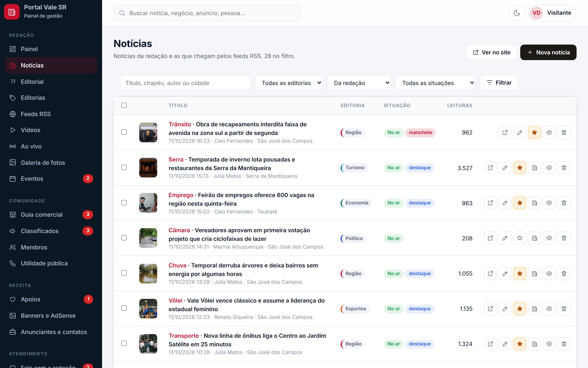
Task: Open the Editorial sidebar item
Action: (x=51, y=82)
